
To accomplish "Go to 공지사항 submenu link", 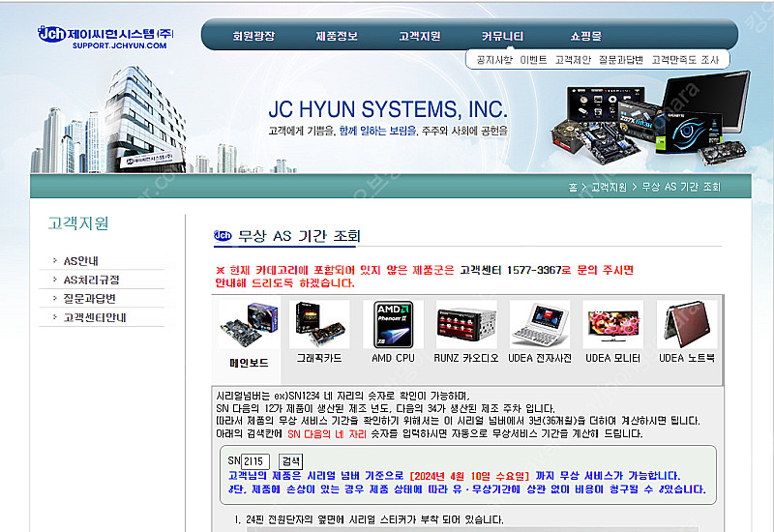I will tap(494, 60).
